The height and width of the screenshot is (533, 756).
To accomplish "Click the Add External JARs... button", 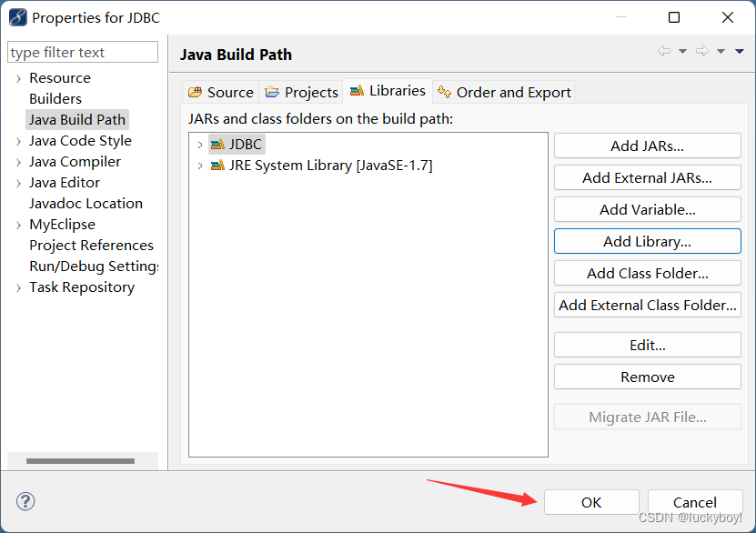I will point(647,177).
